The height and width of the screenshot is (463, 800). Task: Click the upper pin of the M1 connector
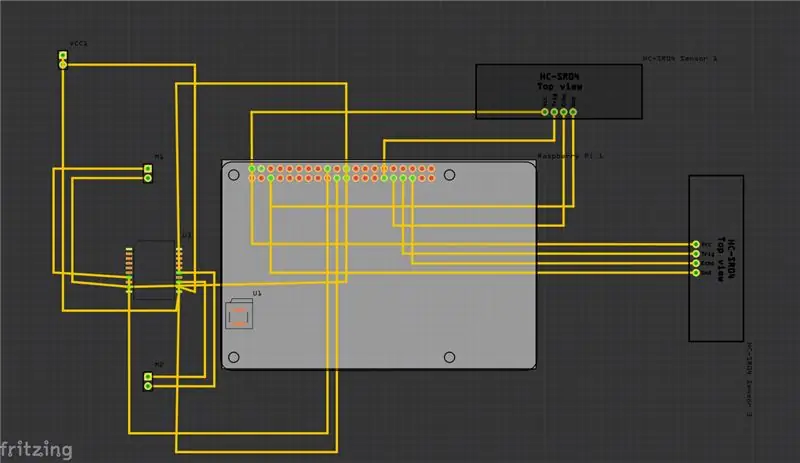pyautogui.click(x=148, y=169)
